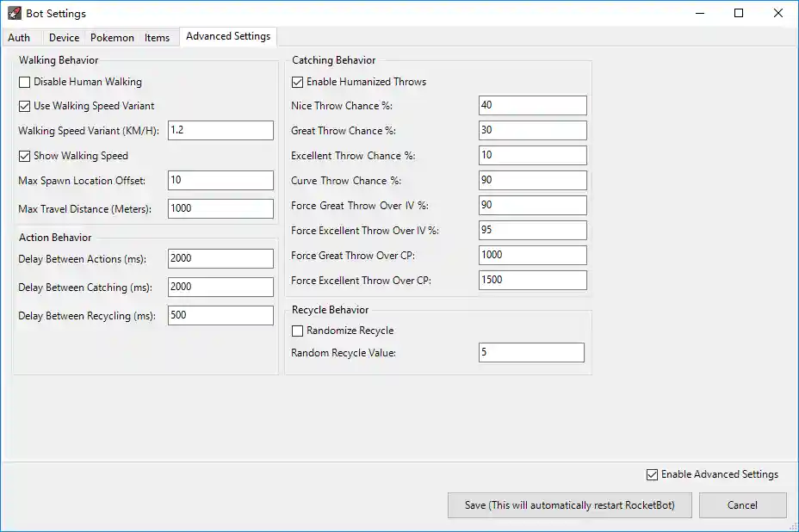Toggle the Show Walking Speed checkbox

(25, 157)
